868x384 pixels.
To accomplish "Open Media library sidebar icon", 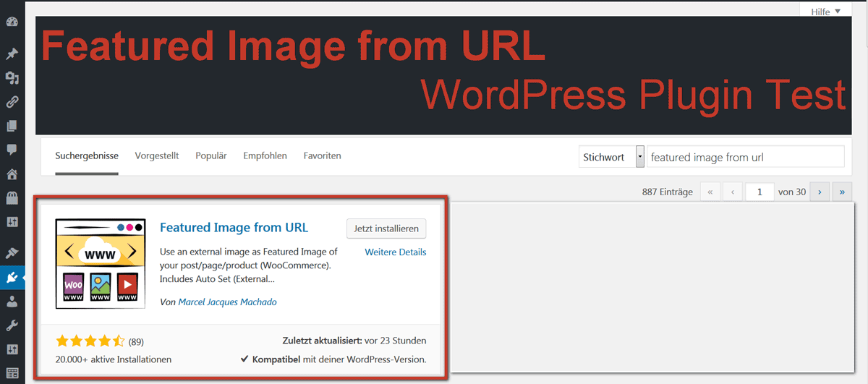I will pyautogui.click(x=12, y=77).
